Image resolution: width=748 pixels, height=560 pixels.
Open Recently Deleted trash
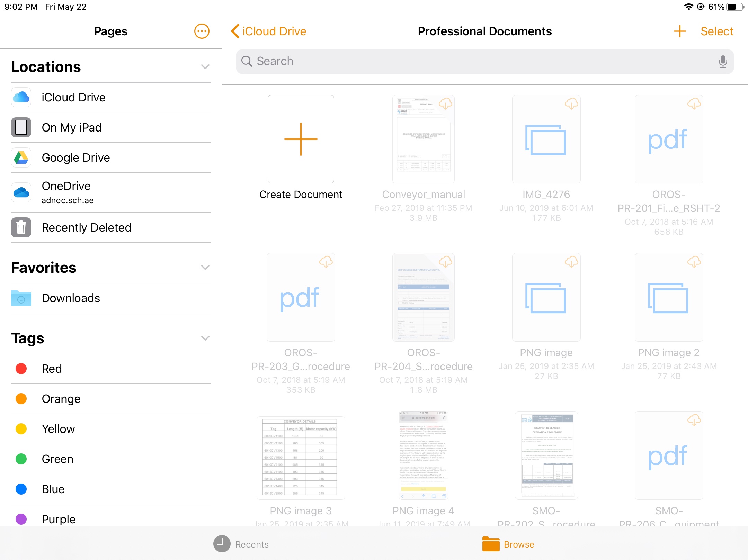coord(86,227)
